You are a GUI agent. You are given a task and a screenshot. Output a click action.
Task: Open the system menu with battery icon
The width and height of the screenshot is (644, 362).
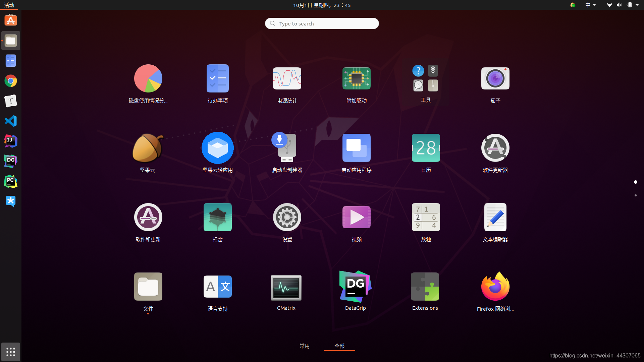[624, 5]
